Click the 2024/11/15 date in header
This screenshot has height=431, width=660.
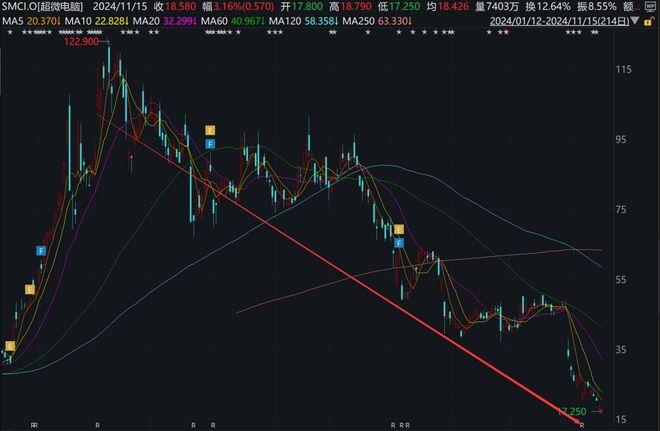click(120, 6)
